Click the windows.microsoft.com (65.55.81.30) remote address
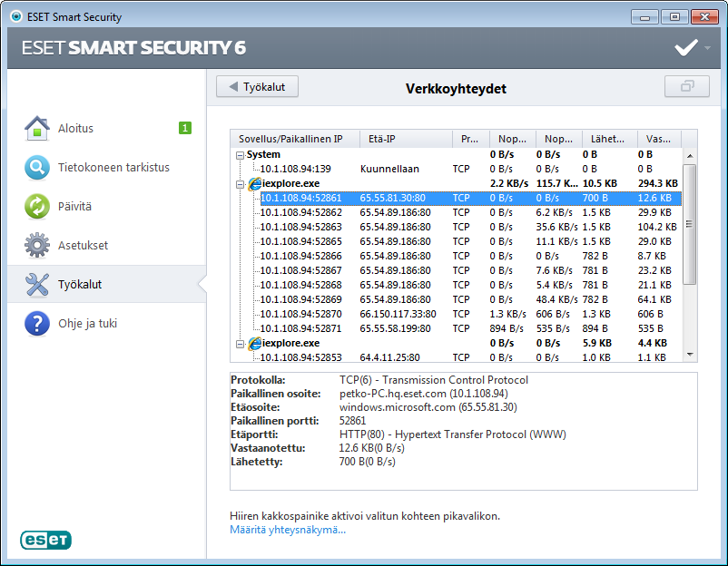 pyautogui.click(x=428, y=407)
